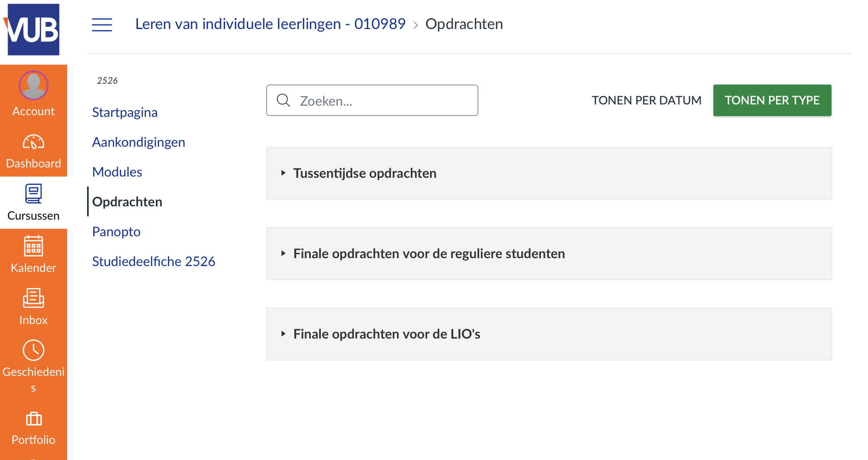Viewport: 868px width, 460px height.
Task: Toggle the hamburger course navigation menu
Action: (x=102, y=24)
